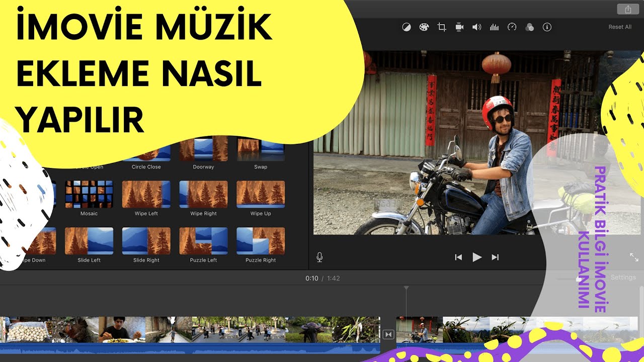Click the timeline playhead marker
Screen dimensions: 644x362
(x=406, y=288)
